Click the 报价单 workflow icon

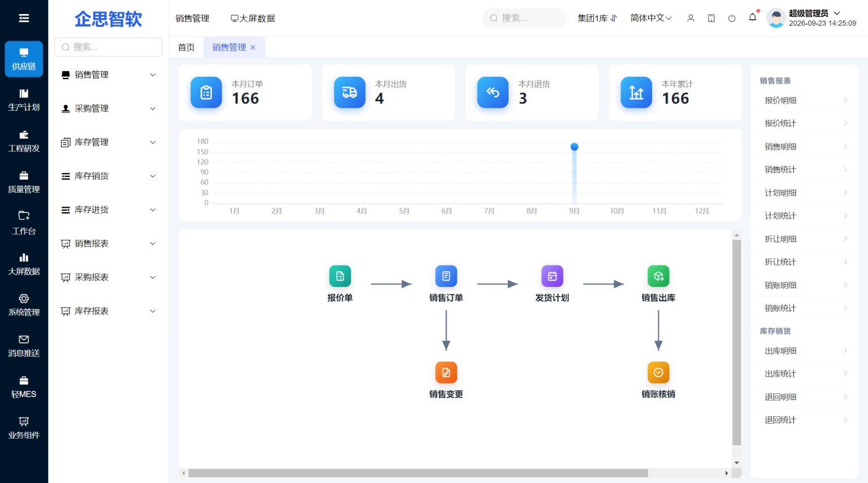340,276
